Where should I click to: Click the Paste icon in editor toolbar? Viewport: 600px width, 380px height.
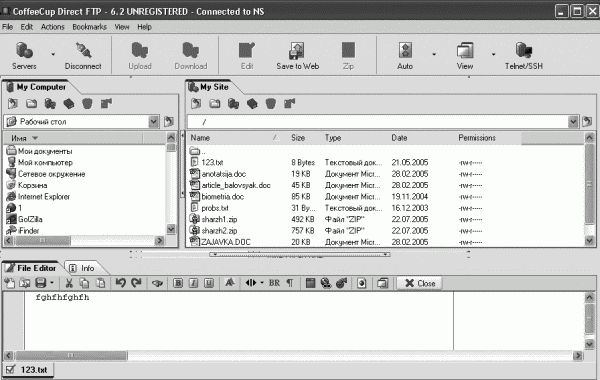[100, 283]
